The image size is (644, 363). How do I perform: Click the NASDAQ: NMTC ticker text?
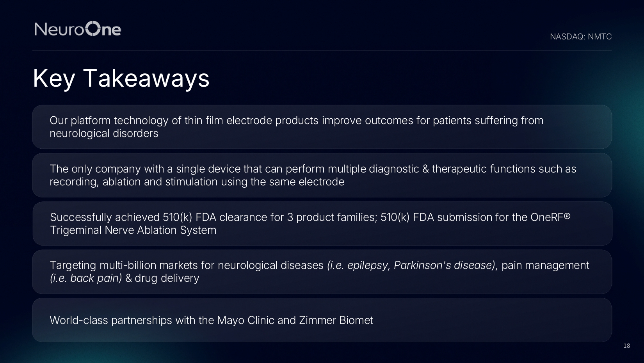(x=580, y=37)
